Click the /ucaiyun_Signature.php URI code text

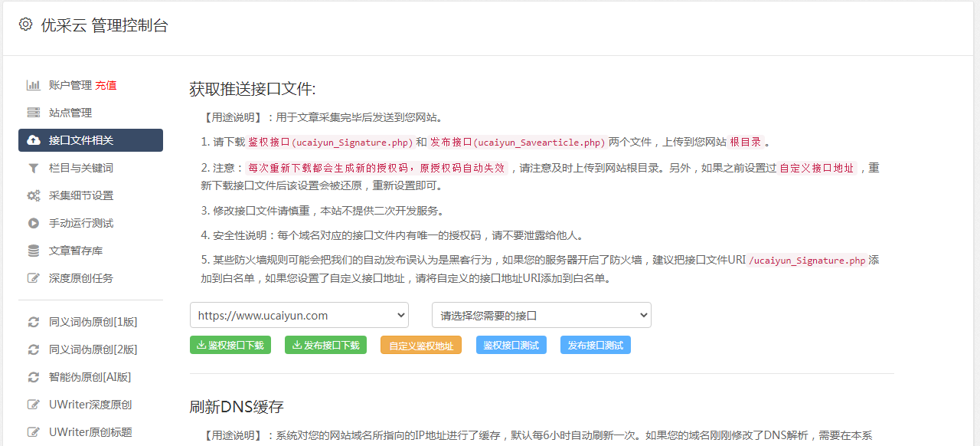pyautogui.click(x=807, y=261)
